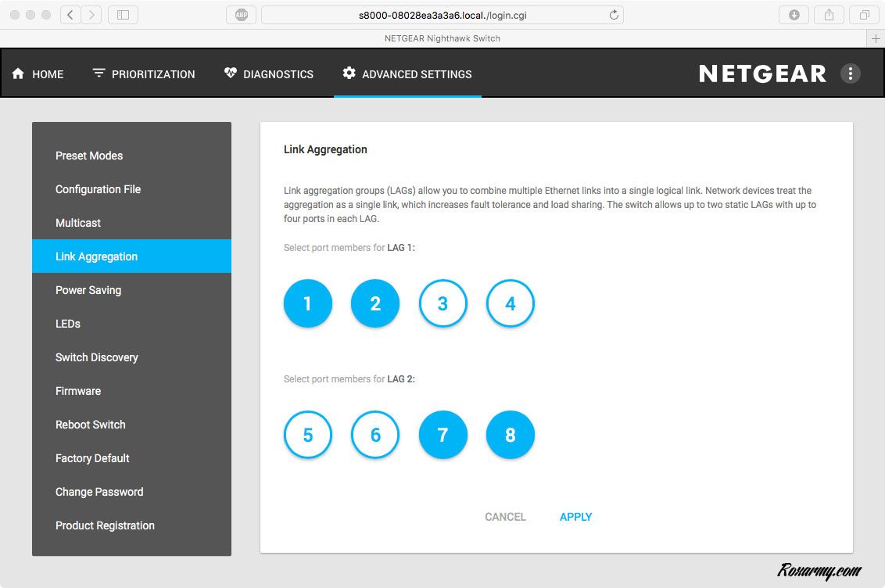The height and width of the screenshot is (588, 885).
Task: Click the Safari back arrow
Action: [70, 15]
